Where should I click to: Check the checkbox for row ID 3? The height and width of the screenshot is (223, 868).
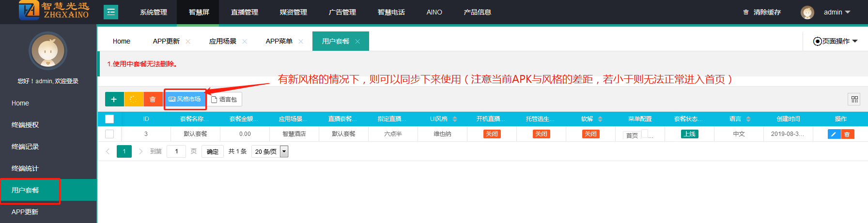click(109, 134)
